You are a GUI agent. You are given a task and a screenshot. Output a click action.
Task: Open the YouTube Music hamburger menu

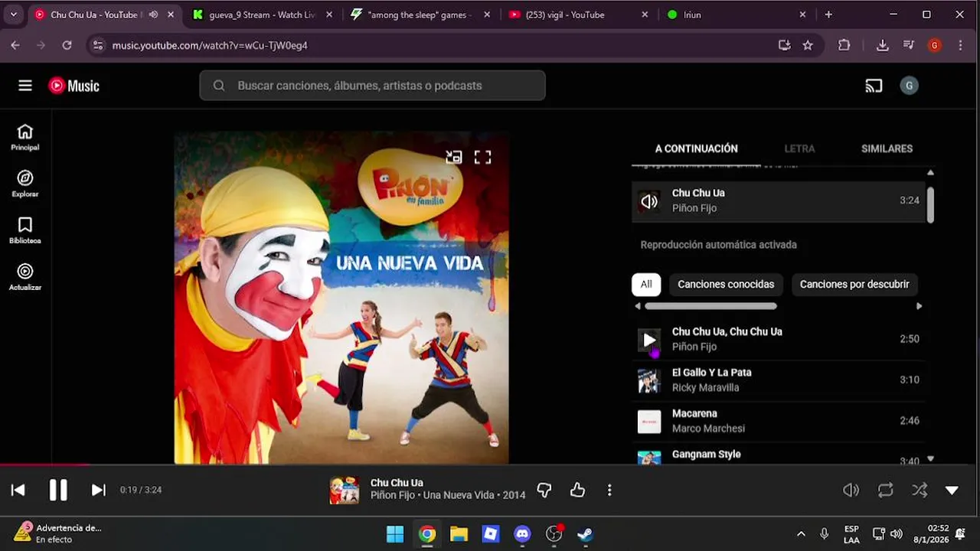coord(25,86)
